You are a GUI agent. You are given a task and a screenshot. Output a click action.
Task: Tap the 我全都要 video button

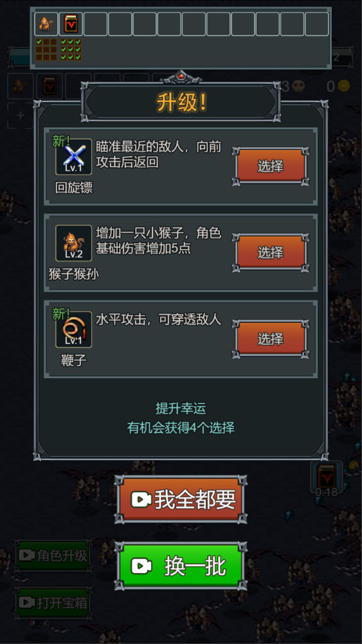181,499
